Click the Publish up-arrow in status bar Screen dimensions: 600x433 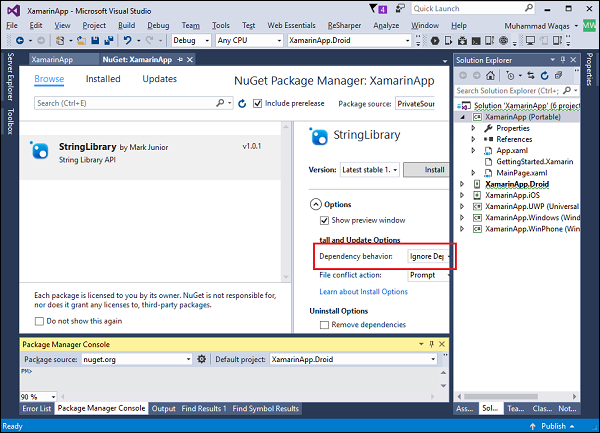tap(533, 426)
